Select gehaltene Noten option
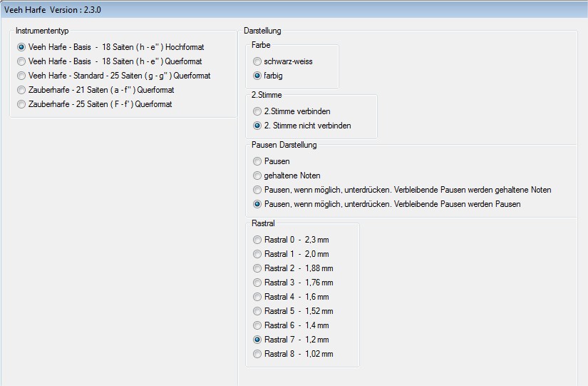 point(257,176)
